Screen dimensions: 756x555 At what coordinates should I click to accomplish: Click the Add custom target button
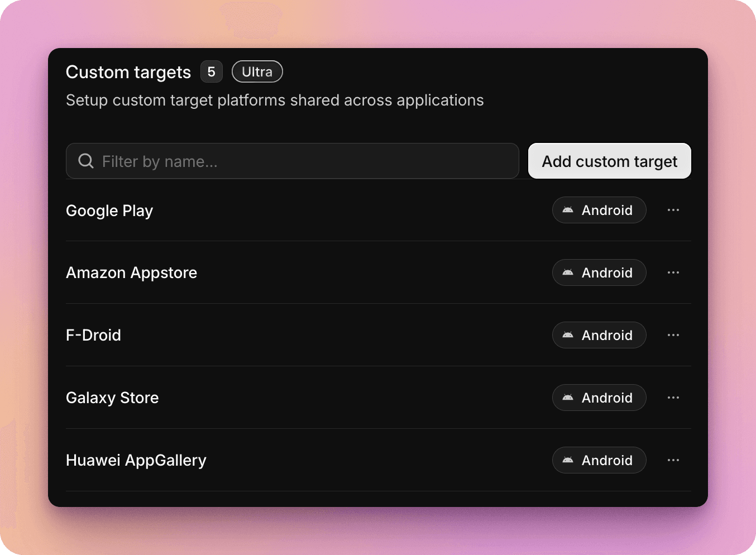click(x=609, y=161)
